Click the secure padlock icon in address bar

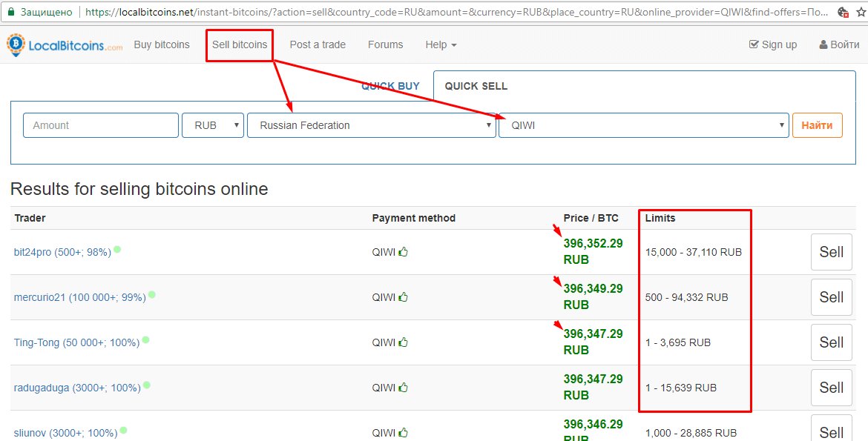coord(11,12)
